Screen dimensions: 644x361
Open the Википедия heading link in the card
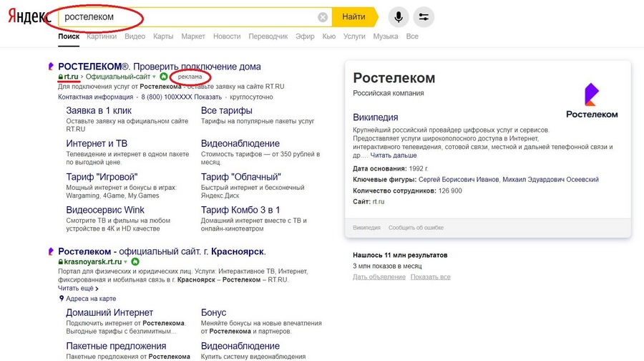coord(376,117)
